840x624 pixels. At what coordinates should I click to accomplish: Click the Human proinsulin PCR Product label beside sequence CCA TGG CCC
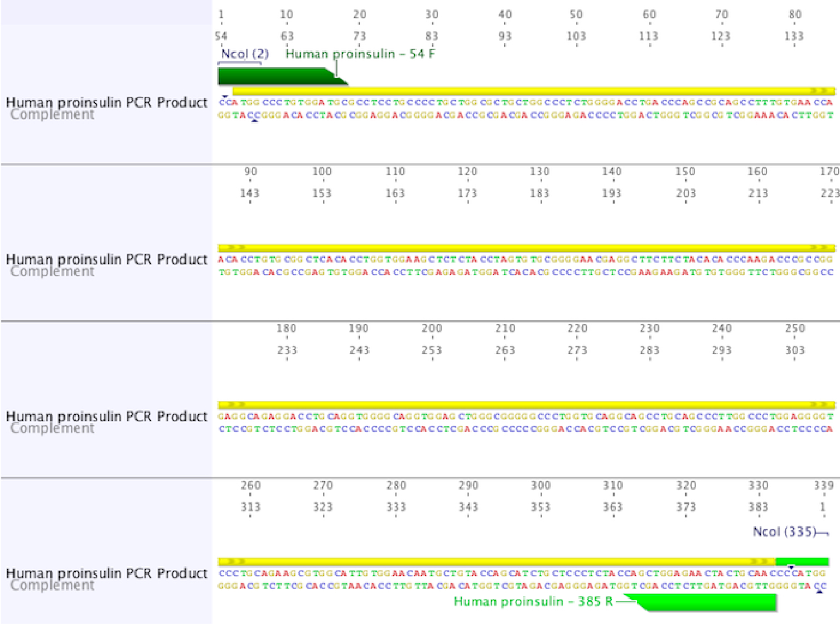click(x=107, y=103)
